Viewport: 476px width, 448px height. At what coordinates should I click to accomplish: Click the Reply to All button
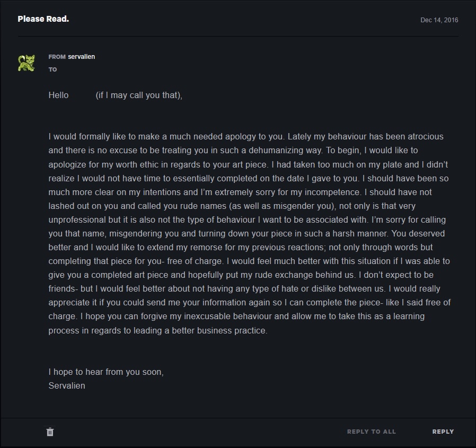[371, 432]
